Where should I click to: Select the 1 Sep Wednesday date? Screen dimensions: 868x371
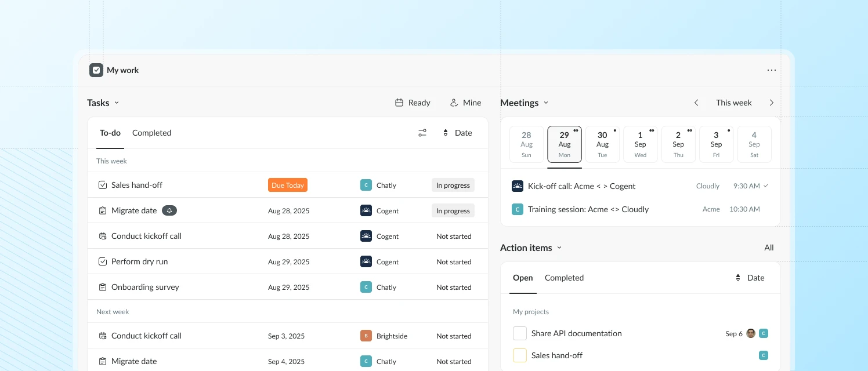click(641, 144)
